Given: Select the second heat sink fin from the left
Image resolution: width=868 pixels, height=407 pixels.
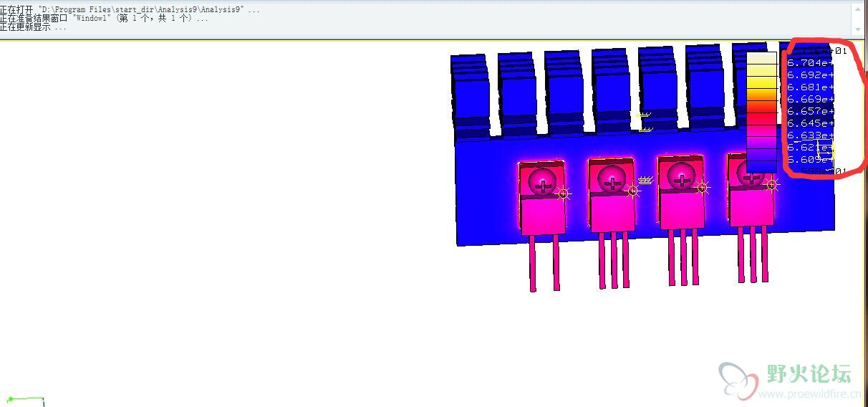Looking at the screenshot, I should point(518,95).
